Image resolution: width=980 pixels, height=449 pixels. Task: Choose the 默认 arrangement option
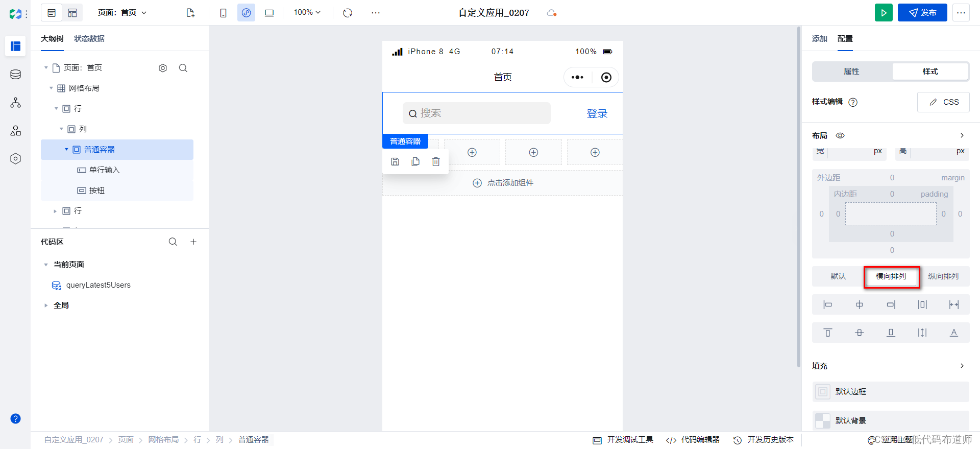838,276
